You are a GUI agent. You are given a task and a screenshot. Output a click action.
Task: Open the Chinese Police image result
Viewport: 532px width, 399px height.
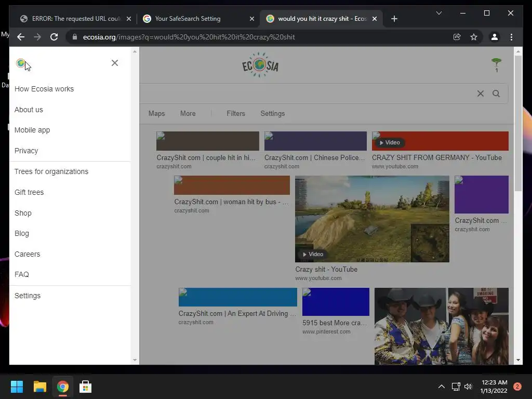point(315,141)
